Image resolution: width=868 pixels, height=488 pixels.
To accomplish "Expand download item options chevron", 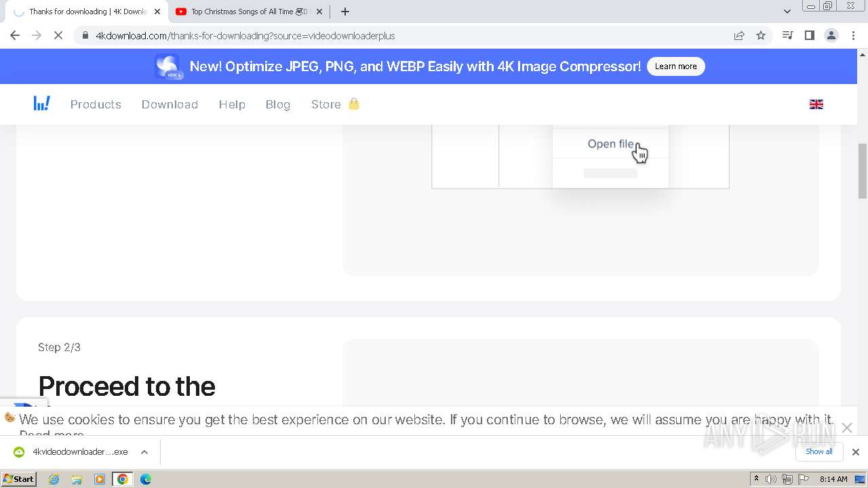I will pos(144,452).
